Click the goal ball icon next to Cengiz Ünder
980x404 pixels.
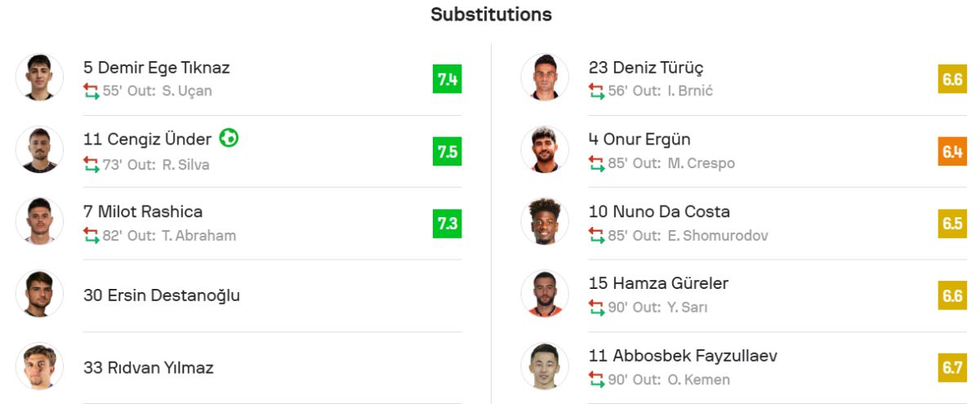click(x=229, y=139)
